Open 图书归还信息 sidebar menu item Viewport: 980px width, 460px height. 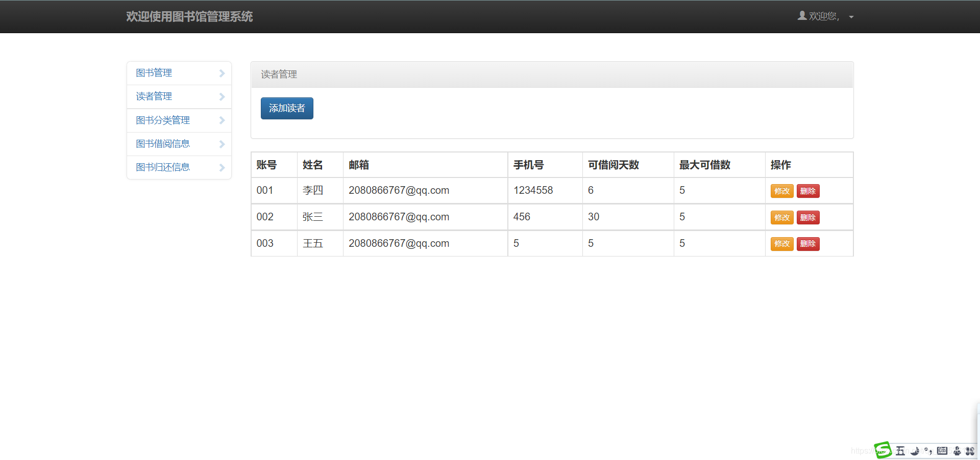click(179, 167)
